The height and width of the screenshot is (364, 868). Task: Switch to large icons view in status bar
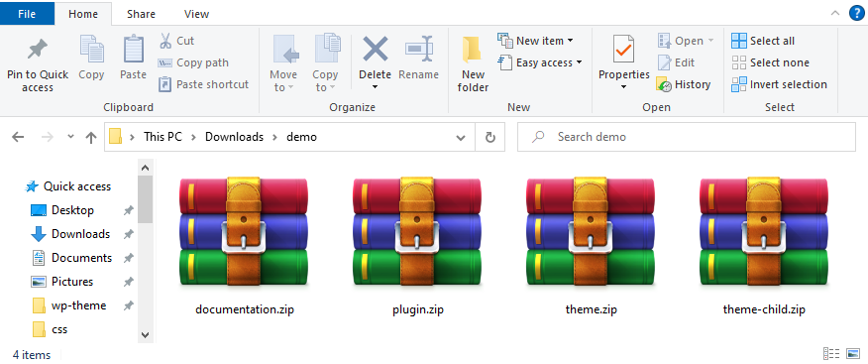[852, 353]
